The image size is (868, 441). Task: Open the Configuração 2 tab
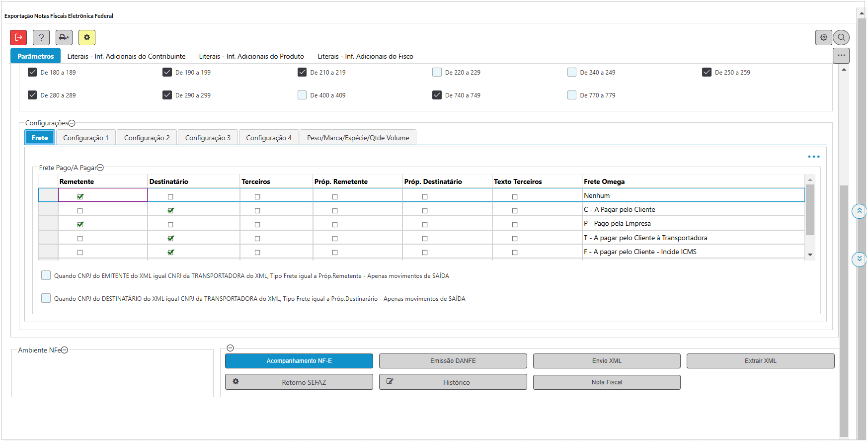pyautogui.click(x=147, y=138)
